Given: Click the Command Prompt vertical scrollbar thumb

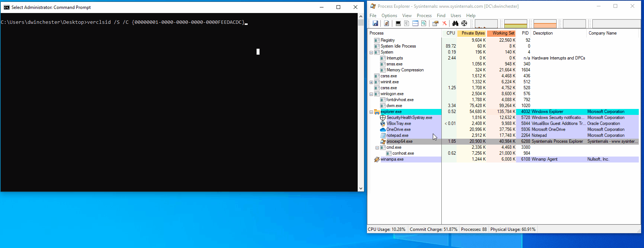Looking at the screenshot, I should (x=361, y=23).
